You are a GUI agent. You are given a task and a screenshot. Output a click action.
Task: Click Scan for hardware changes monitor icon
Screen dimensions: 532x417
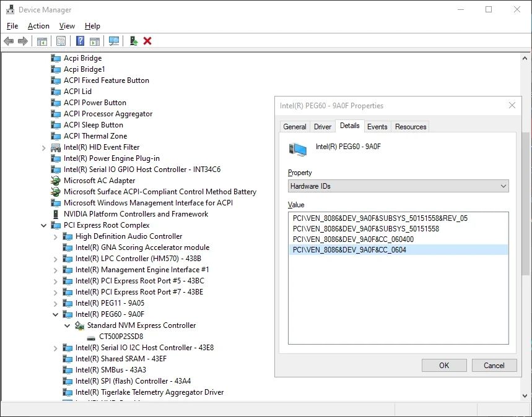pyautogui.click(x=114, y=41)
